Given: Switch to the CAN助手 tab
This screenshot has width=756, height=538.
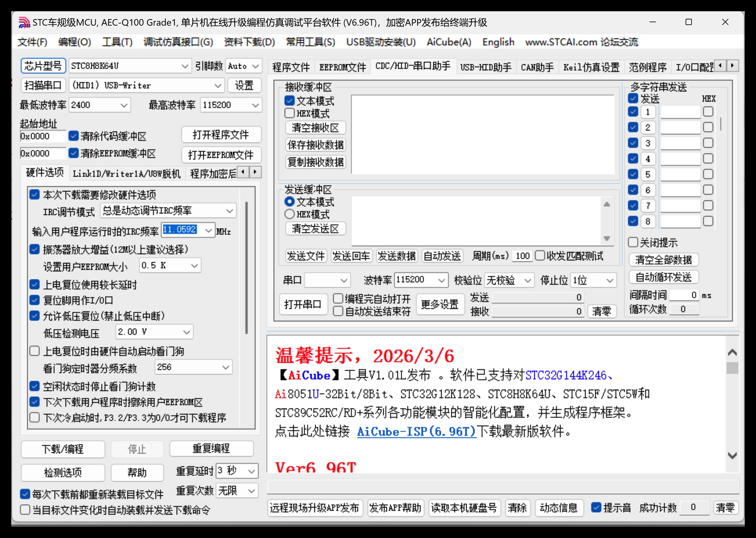Looking at the screenshot, I should coord(537,66).
